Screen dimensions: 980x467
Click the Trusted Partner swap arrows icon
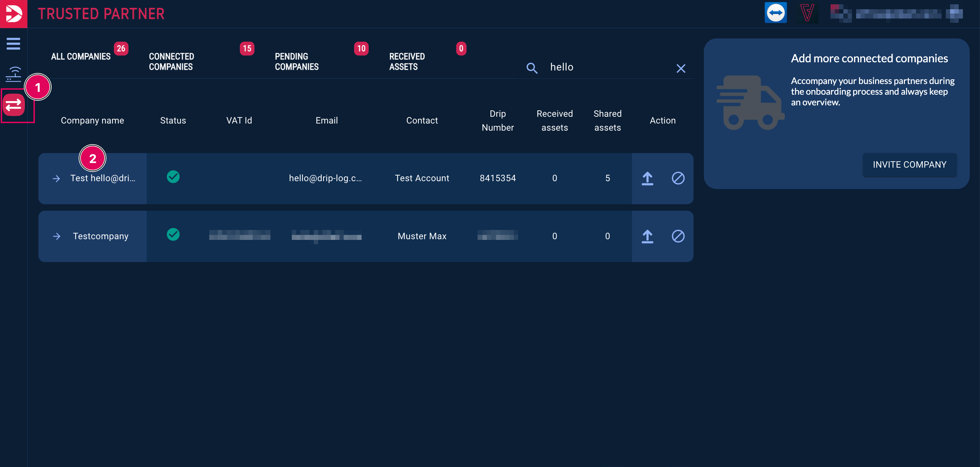(x=14, y=105)
